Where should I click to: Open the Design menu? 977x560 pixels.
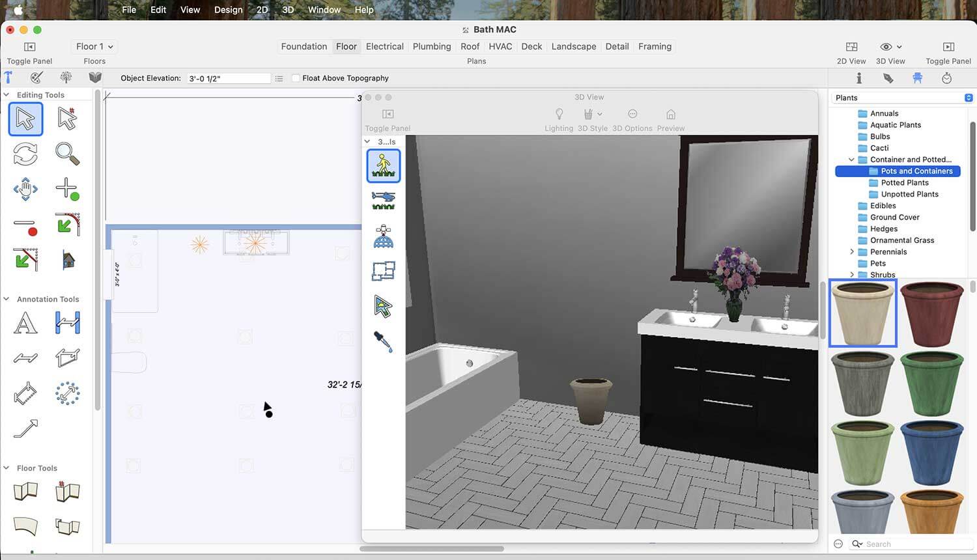[228, 10]
